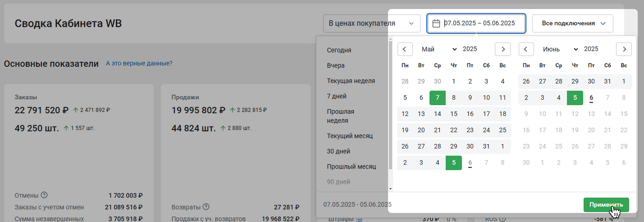Viewport: 644px width, 222px height.
Task: Select the Текущий месяц preset
Action: point(349,136)
